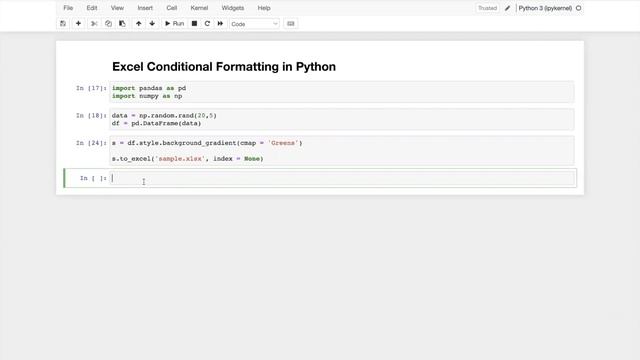Open the command palette keyboard icon

tap(291, 24)
